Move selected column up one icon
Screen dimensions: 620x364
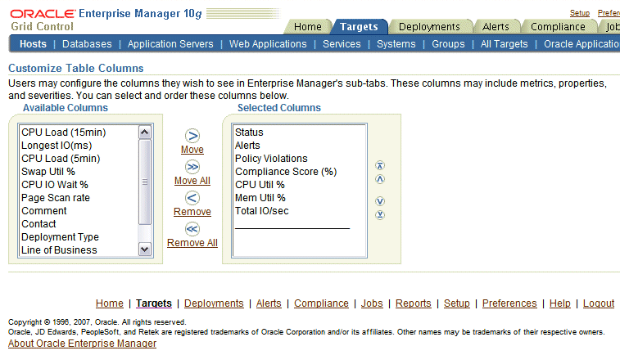[x=380, y=179]
